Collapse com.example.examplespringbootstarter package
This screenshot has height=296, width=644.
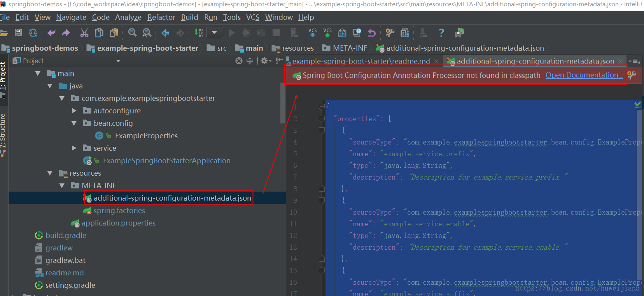point(62,99)
